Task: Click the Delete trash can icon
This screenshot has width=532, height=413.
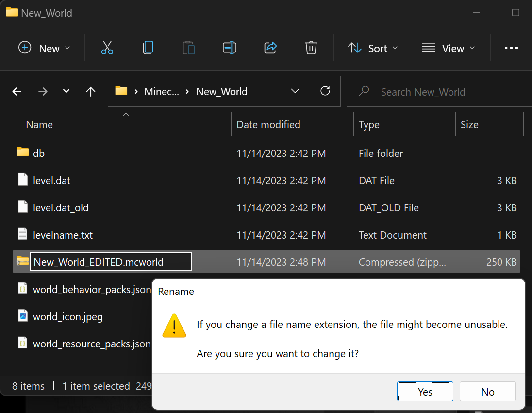Action: point(311,48)
